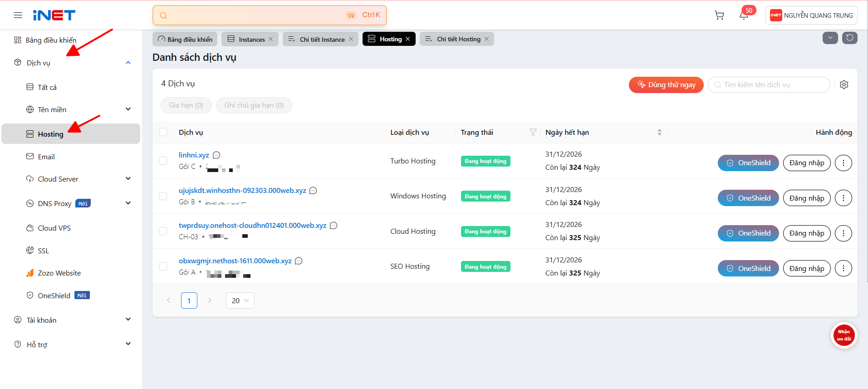
Task: Open the iNET logo home page
Action: 54,15
